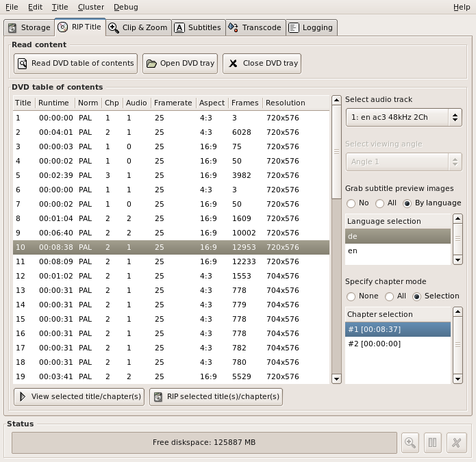
Task: Open the Debug menu
Action: coord(126,7)
